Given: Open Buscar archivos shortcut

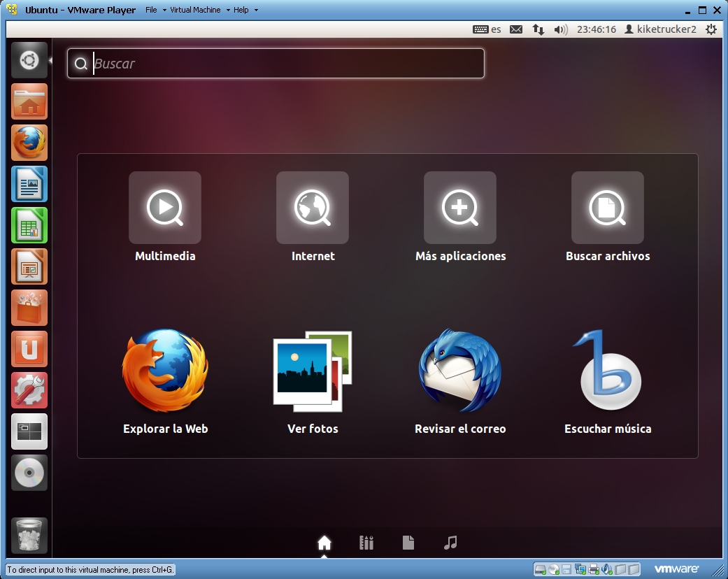Looking at the screenshot, I should pyautogui.click(x=608, y=208).
